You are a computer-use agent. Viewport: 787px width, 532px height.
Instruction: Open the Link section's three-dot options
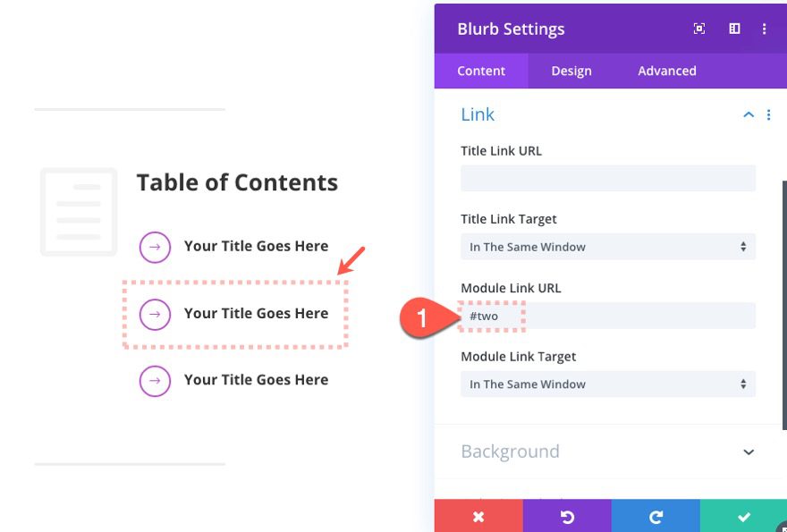tap(768, 114)
